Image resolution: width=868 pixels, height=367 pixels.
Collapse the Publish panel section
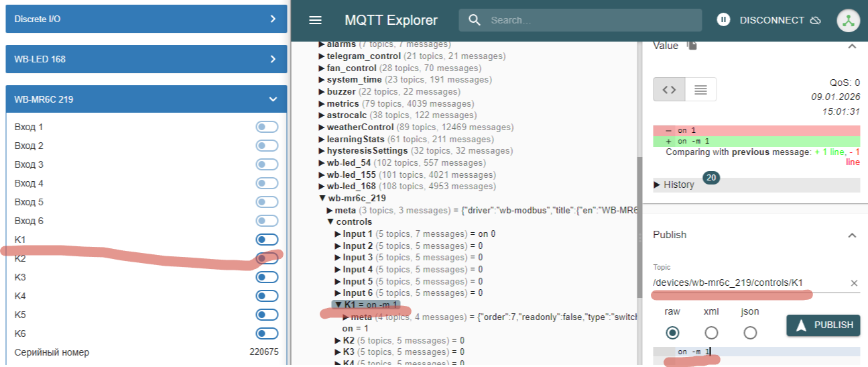pos(851,235)
